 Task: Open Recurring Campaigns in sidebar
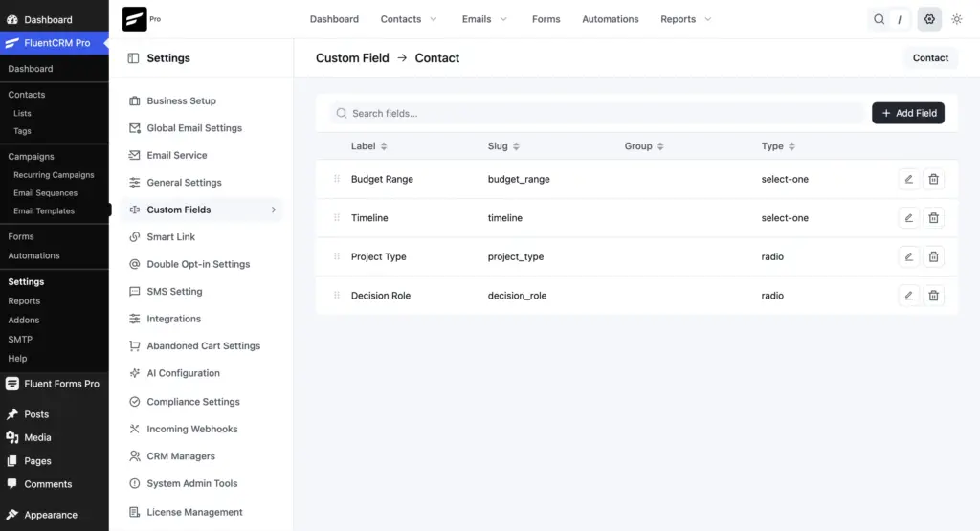(x=54, y=175)
